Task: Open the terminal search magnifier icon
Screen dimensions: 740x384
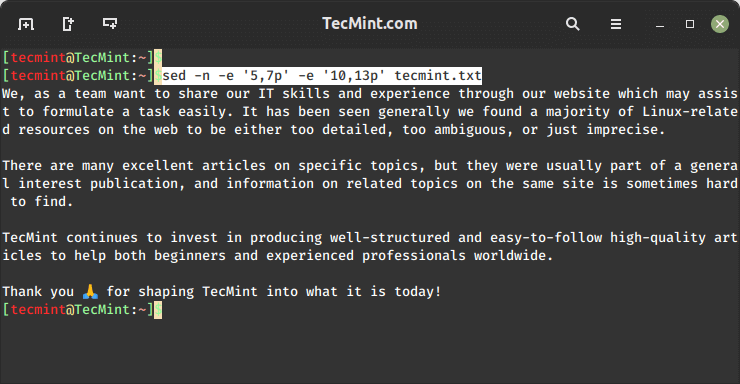Action: [x=572, y=24]
